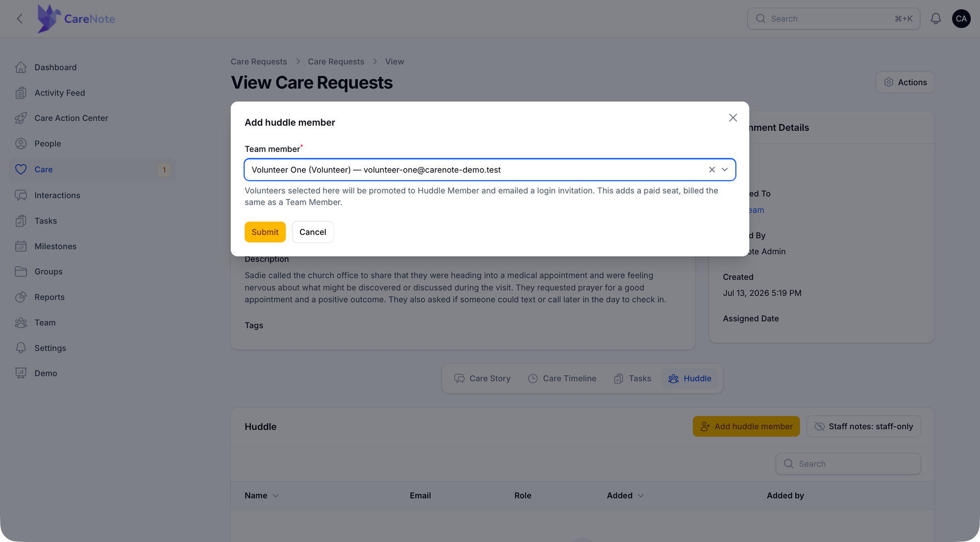The height and width of the screenshot is (542, 980).
Task: Click the Role column header
Action: (x=523, y=495)
